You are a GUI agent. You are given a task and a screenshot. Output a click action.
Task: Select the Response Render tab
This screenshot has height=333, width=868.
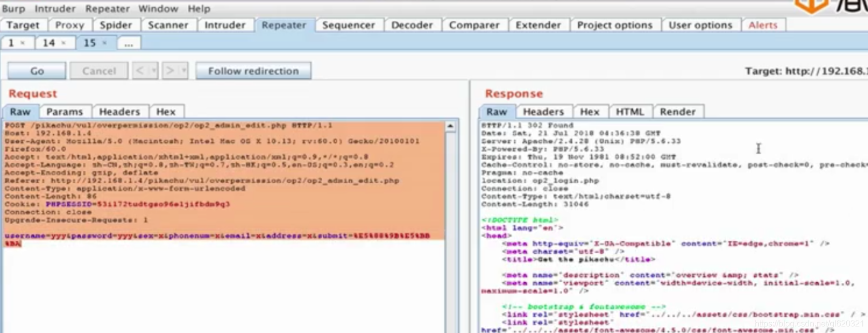pyautogui.click(x=678, y=112)
